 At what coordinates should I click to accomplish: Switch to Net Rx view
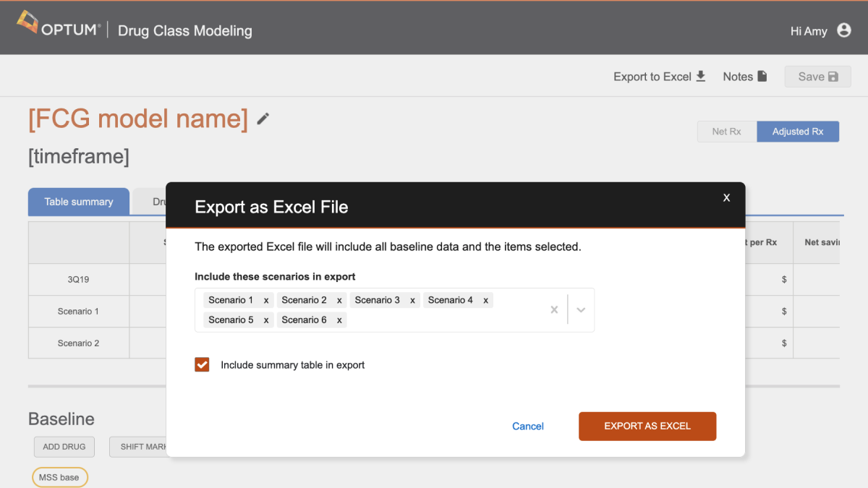pos(726,132)
